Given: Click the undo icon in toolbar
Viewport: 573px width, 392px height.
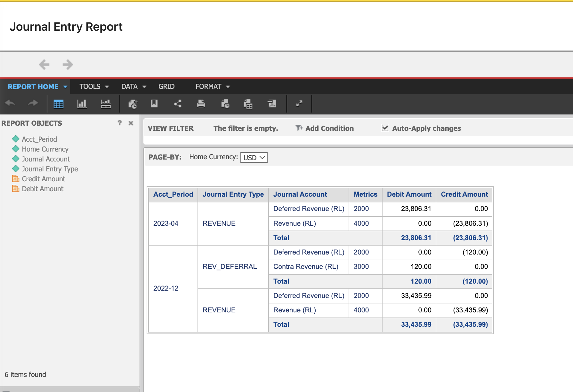Looking at the screenshot, I should 10,104.
